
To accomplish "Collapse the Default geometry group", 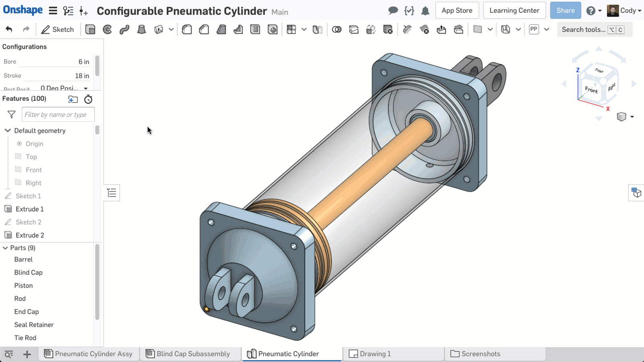I will [8, 131].
